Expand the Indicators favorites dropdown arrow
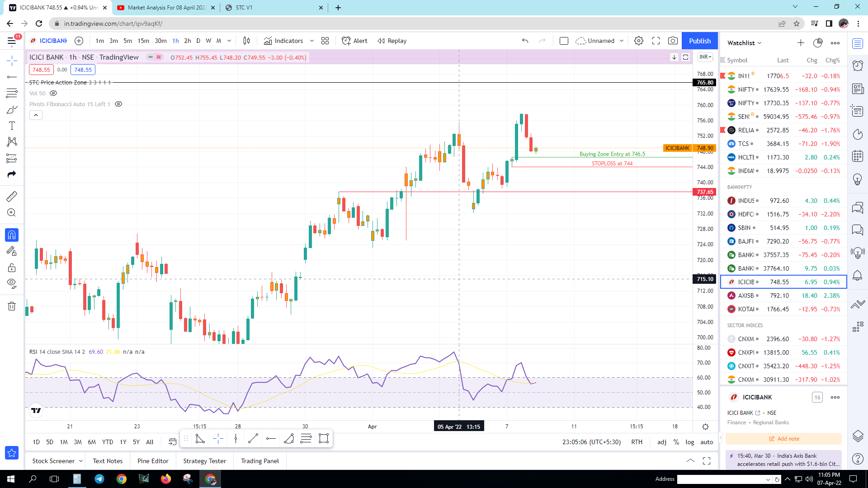This screenshot has width=868, height=488. click(x=312, y=41)
